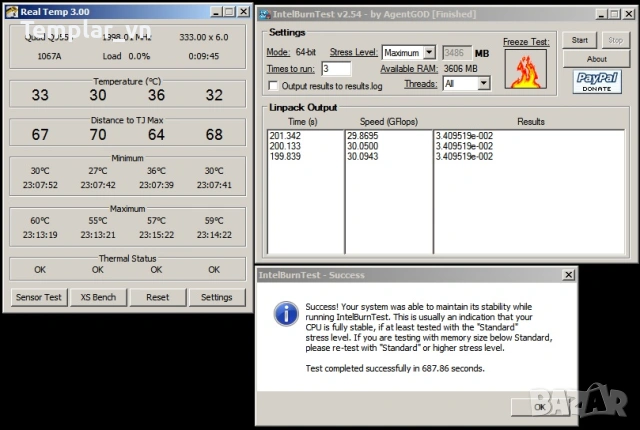Click the first 3.409519e-002 result line

(464, 135)
